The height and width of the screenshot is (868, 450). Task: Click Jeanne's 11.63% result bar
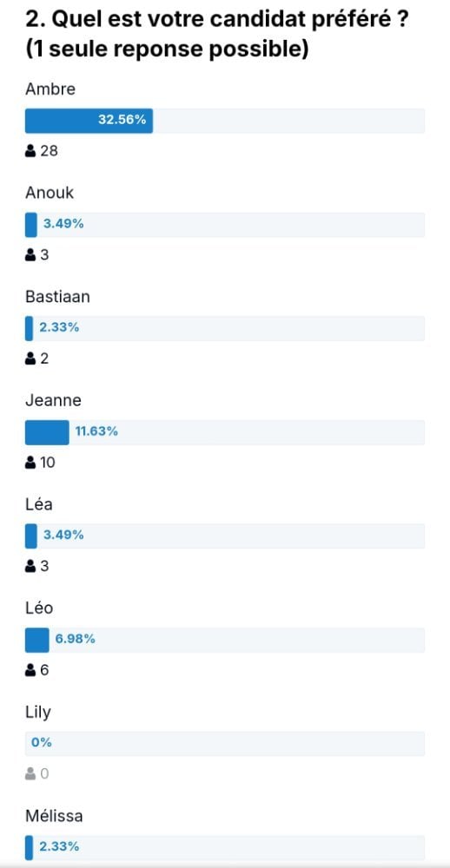(x=225, y=432)
